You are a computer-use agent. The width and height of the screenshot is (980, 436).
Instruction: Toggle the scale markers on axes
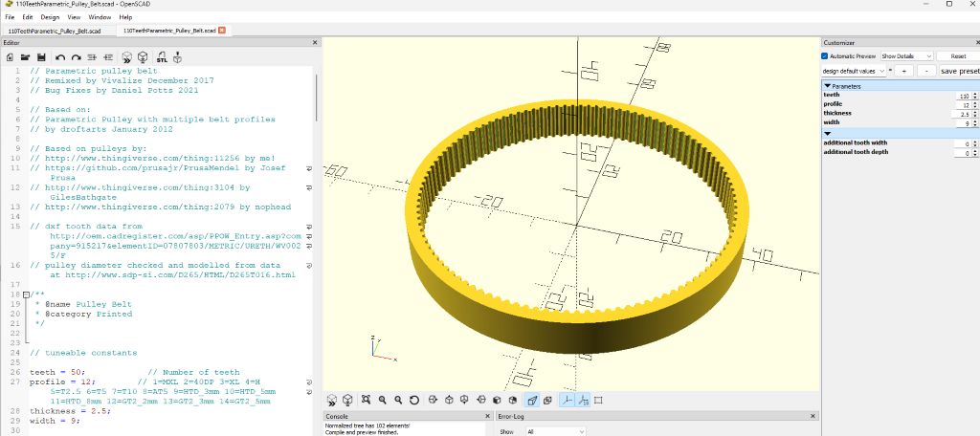tap(583, 400)
